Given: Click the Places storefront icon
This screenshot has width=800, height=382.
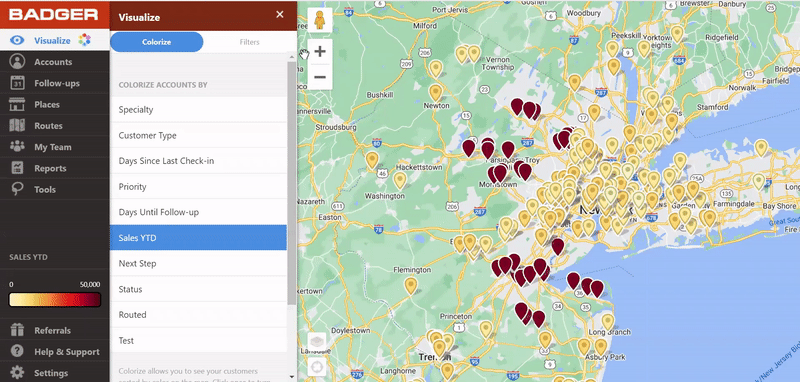Looking at the screenshot, I should pyautogui.click(x=17, y=105).
